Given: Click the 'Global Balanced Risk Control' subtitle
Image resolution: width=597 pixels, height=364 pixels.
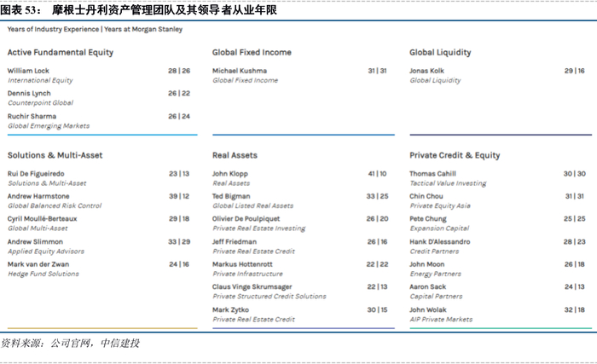Looking at the screenshot, I should [x=55, y=205].
